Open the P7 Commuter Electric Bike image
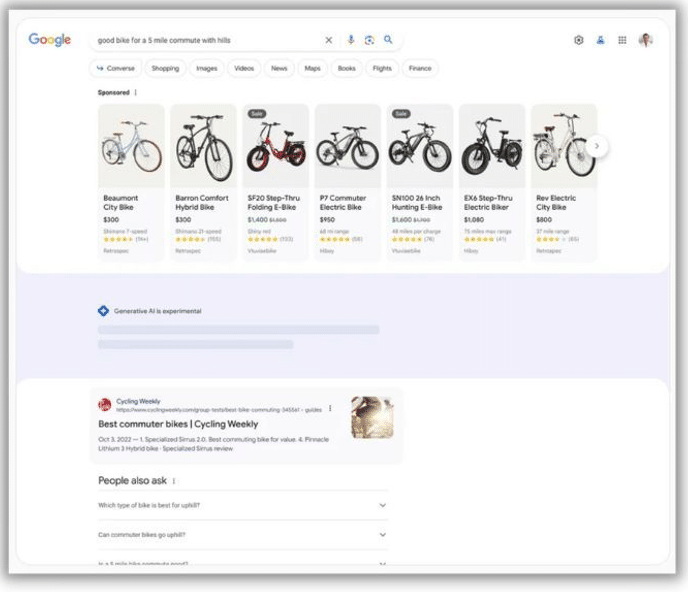The width and height of the screenshot is (688, 592). tap(348, 146)
